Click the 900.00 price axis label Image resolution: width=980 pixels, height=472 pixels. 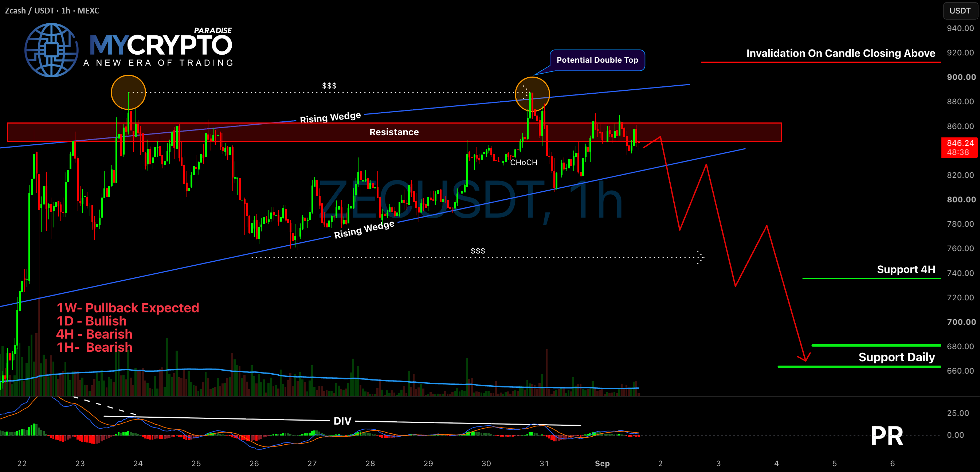(961, 77)
